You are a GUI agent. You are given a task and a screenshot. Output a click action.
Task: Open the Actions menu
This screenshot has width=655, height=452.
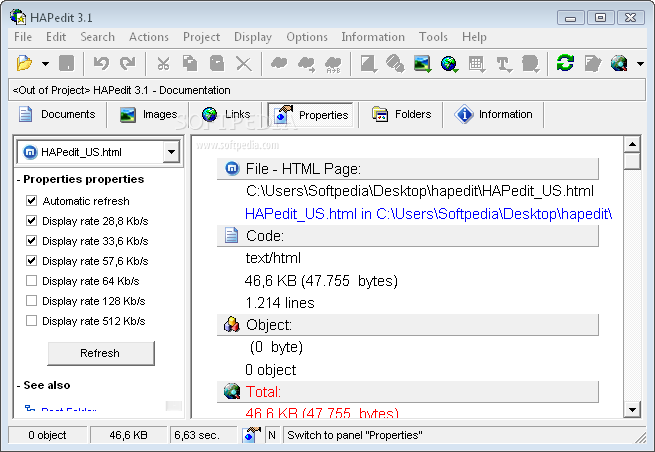(x=149, y=37)
